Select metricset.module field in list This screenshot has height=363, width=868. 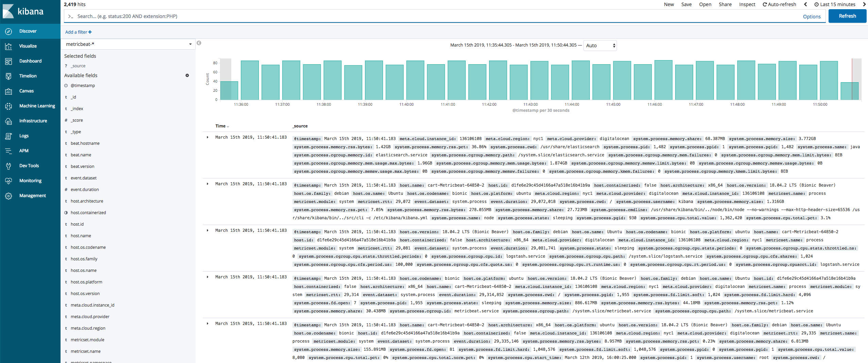tap(87, 340)
